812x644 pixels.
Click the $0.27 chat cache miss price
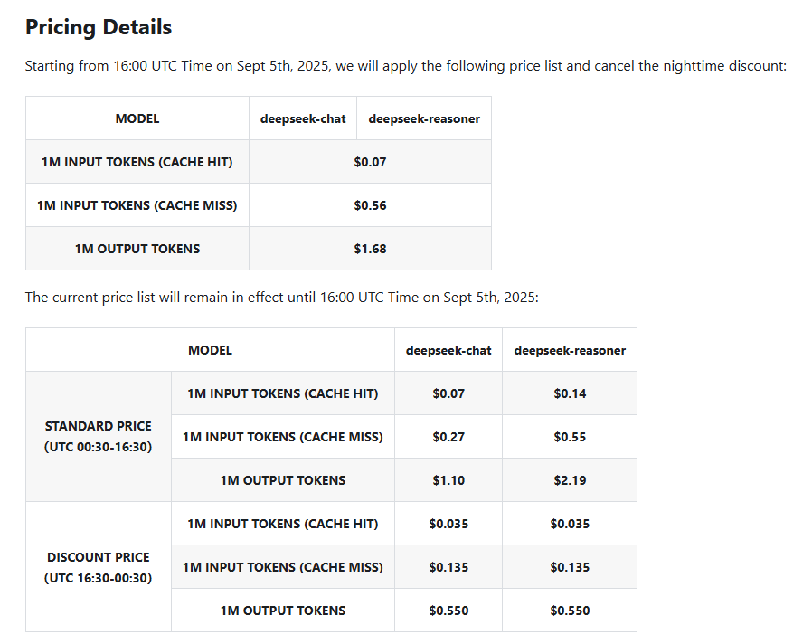point(448,437)
